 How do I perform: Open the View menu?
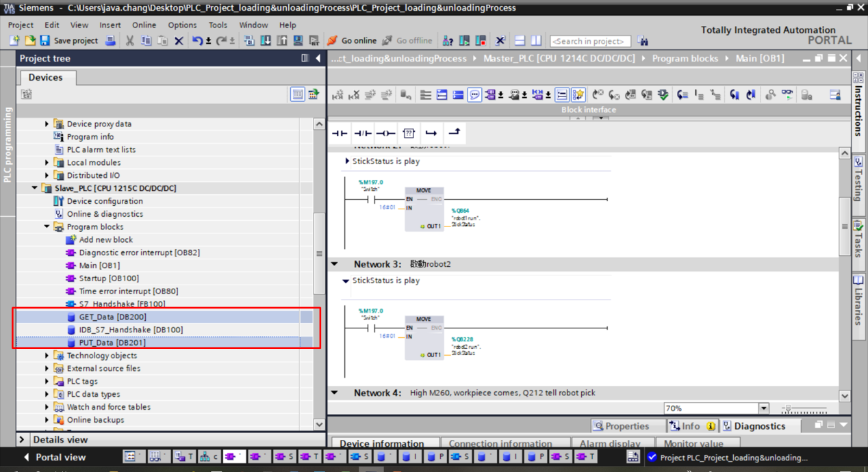[x=79, y=25]
